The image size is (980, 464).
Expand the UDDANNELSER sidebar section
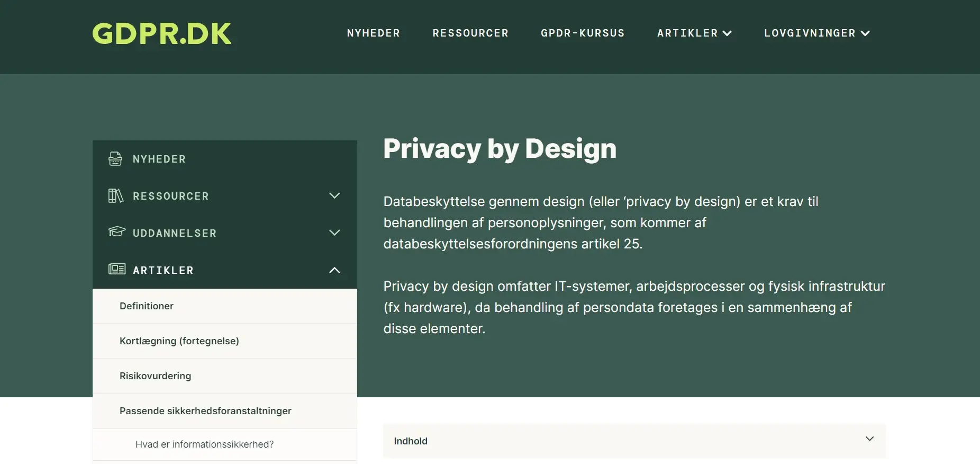click(x=334, y=233)
